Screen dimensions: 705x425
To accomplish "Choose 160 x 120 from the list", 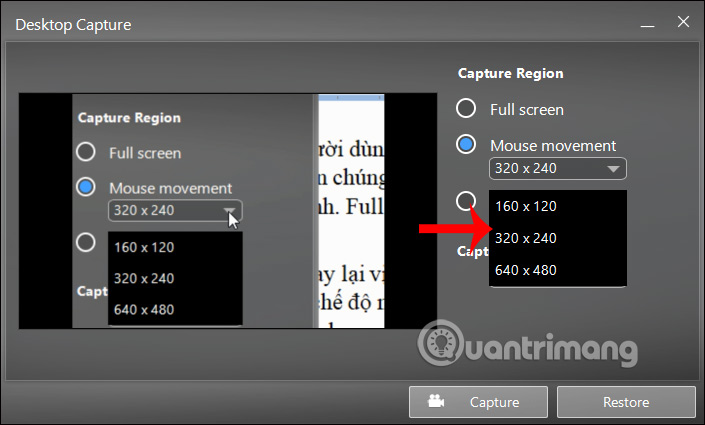I will click(x=558, y=206).
